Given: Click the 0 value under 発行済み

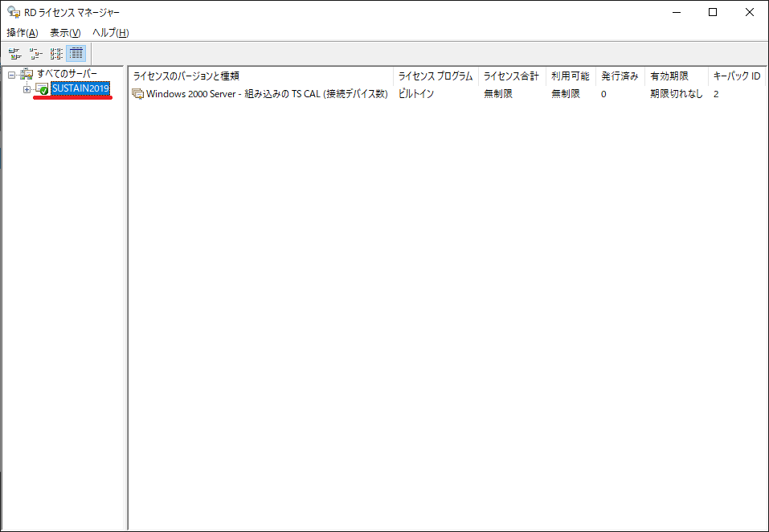Looking at the screenshot, I should [x=603, y=94].
